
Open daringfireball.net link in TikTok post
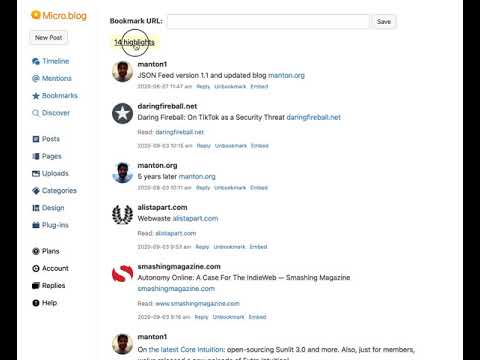click(314, 118)
